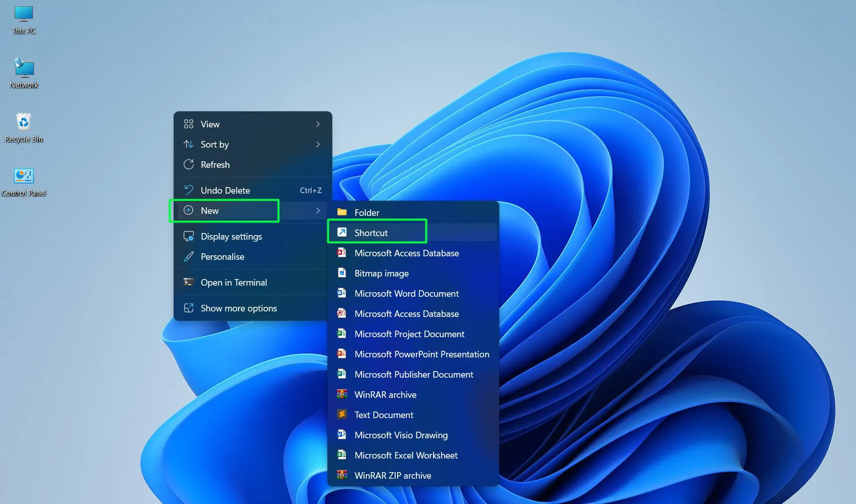Create a new Microsoft PowerPoint Presentation

tap(421, 354)
